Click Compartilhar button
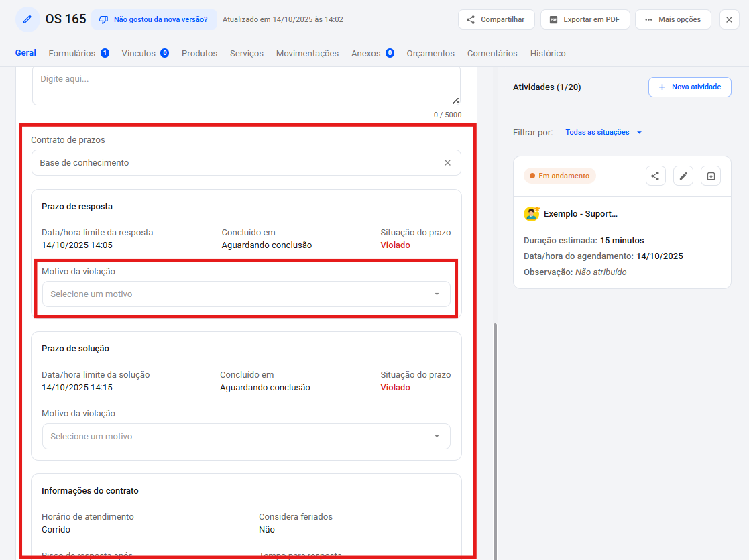This screenshot has height=560, width=749. click(x=496, y=19)
